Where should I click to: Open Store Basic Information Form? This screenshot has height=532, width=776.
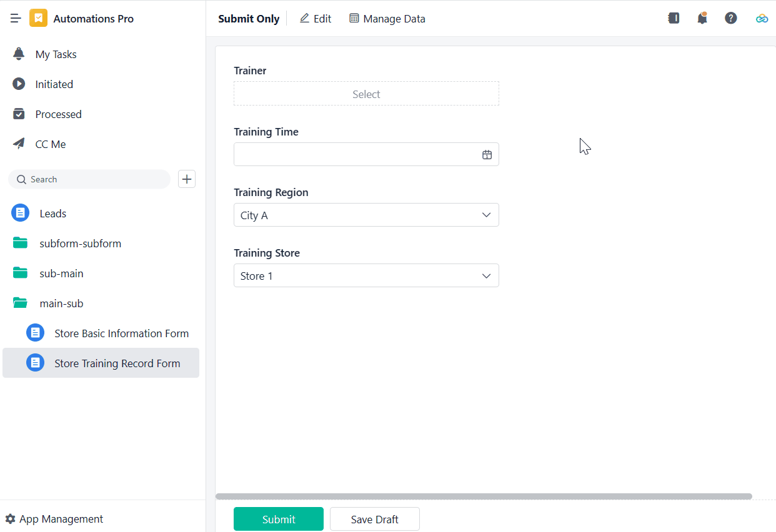(x=121, y=333)
